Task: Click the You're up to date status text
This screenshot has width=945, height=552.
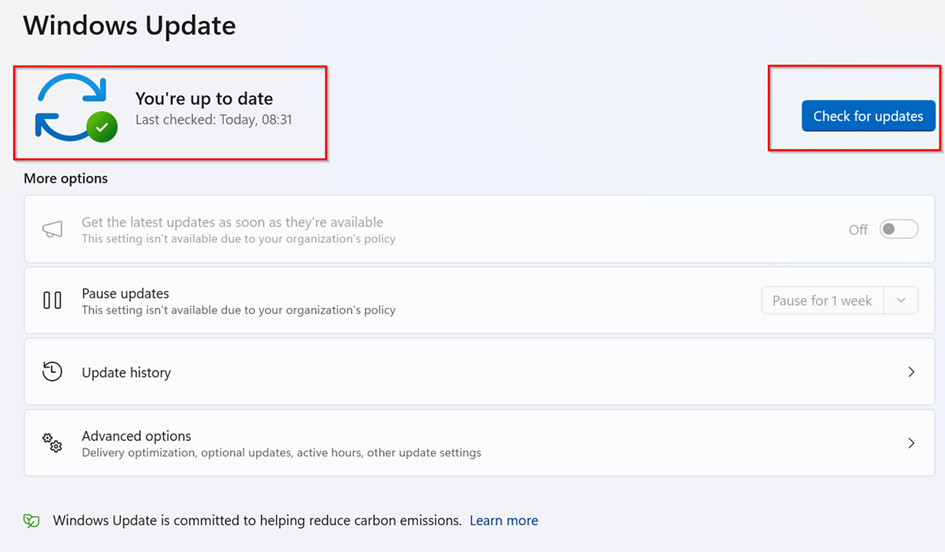Action: (x=204, y=98)
